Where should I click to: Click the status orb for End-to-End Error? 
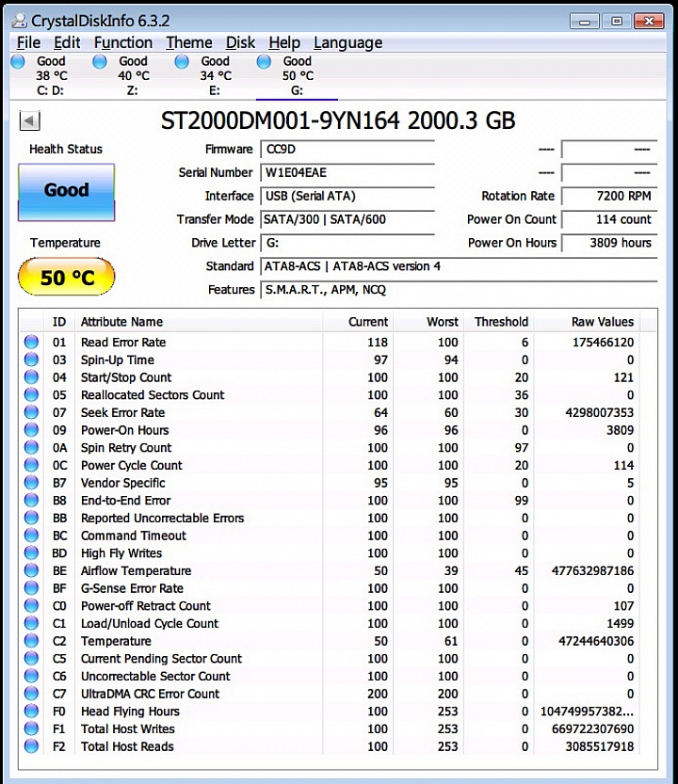(31, 500)
